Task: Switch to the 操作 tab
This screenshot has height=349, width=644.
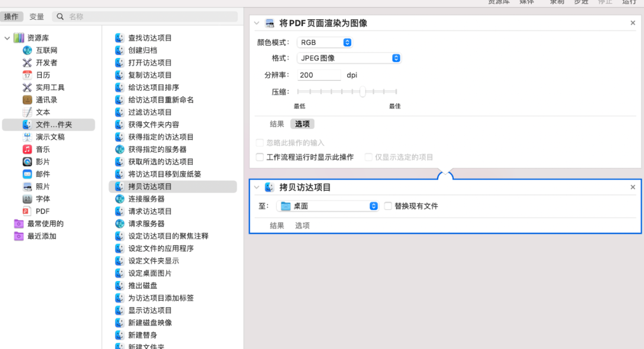Action: [11, 17]
